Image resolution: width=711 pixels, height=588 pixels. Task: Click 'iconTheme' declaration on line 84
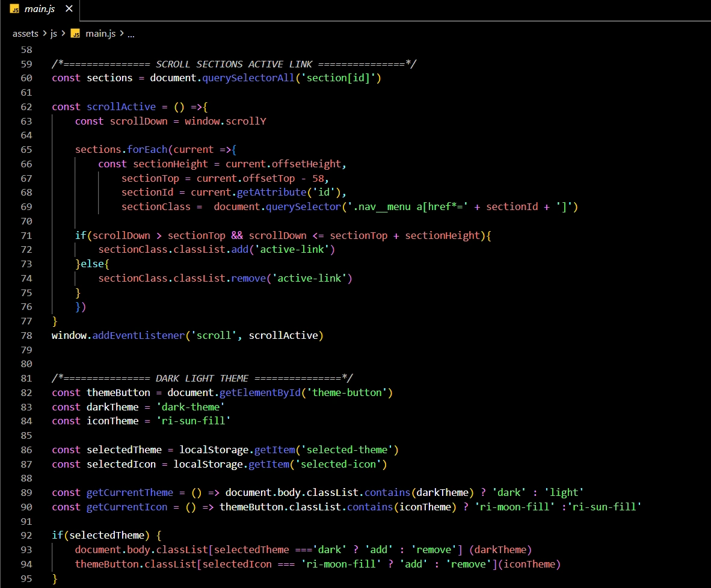click(112, 421)
